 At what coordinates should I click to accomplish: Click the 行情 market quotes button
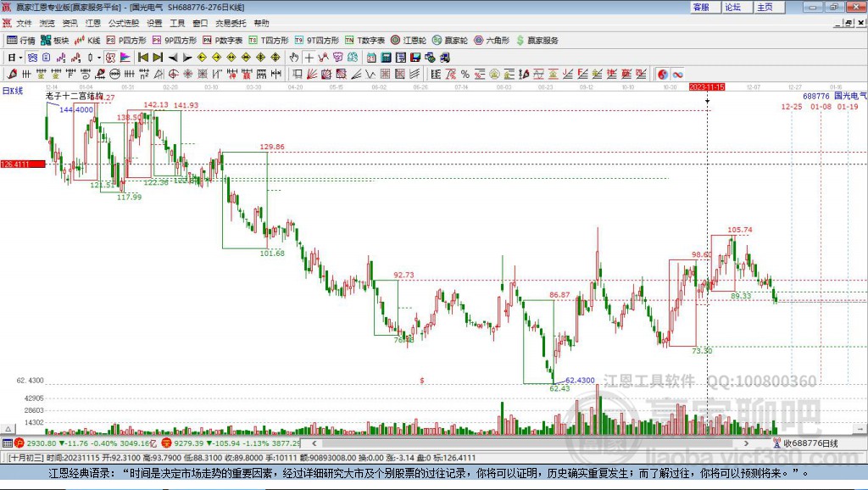(21, 41)
